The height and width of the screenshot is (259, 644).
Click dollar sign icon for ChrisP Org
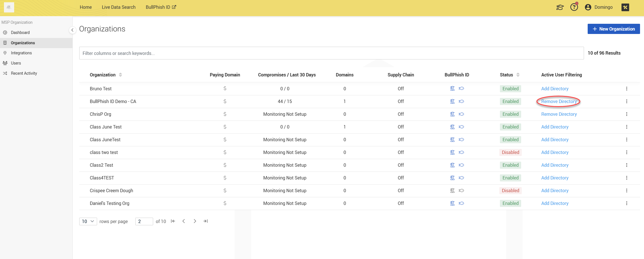tap(225, 114)
